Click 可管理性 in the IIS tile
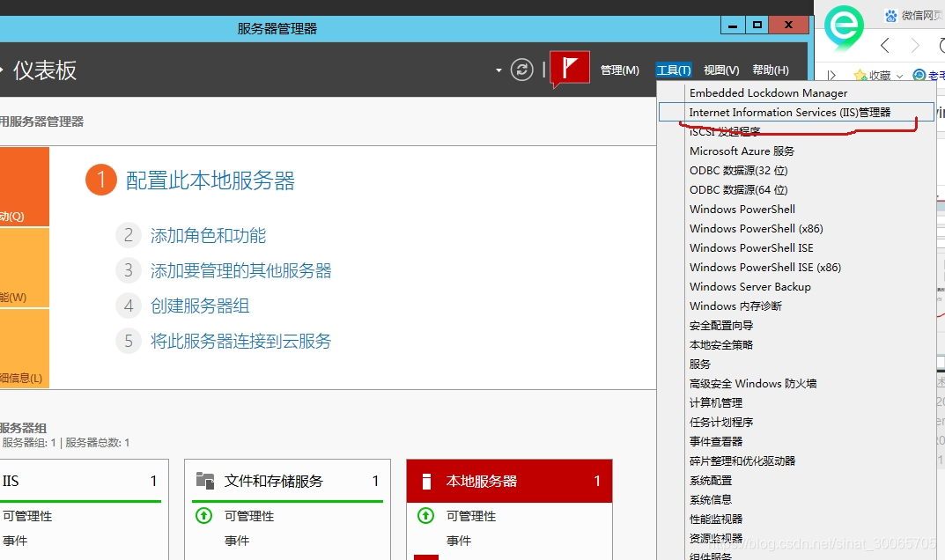Screen dimensions: 945x560 click(27, 516)
